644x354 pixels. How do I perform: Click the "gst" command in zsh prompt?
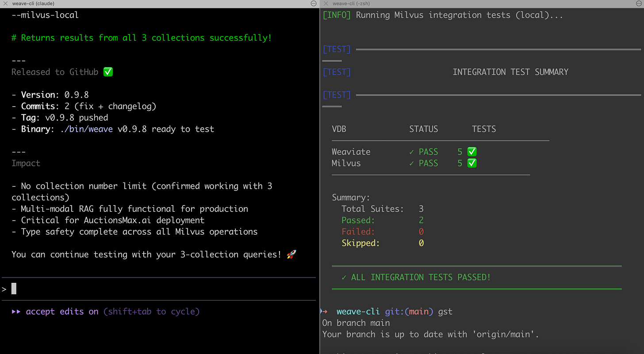click(x=445, y=312)
